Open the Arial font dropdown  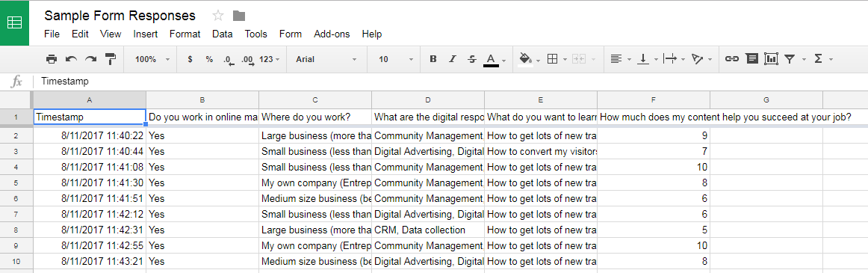coord(326,59)
